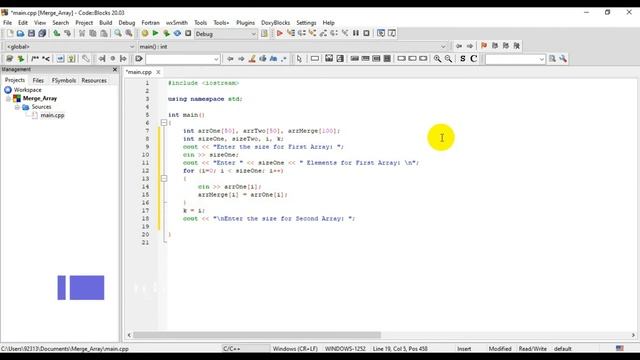Undo the last edit via toolbar

click(x=57, y=33)
